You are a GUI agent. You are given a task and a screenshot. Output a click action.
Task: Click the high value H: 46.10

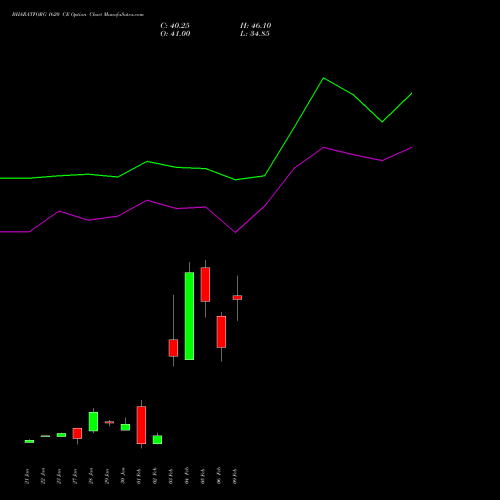click(256, 26)
